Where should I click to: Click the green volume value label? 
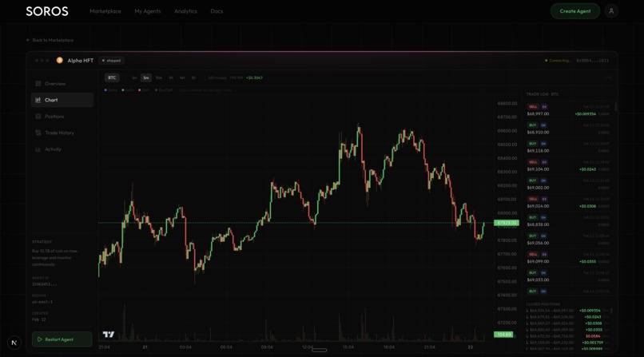(503, 335)
